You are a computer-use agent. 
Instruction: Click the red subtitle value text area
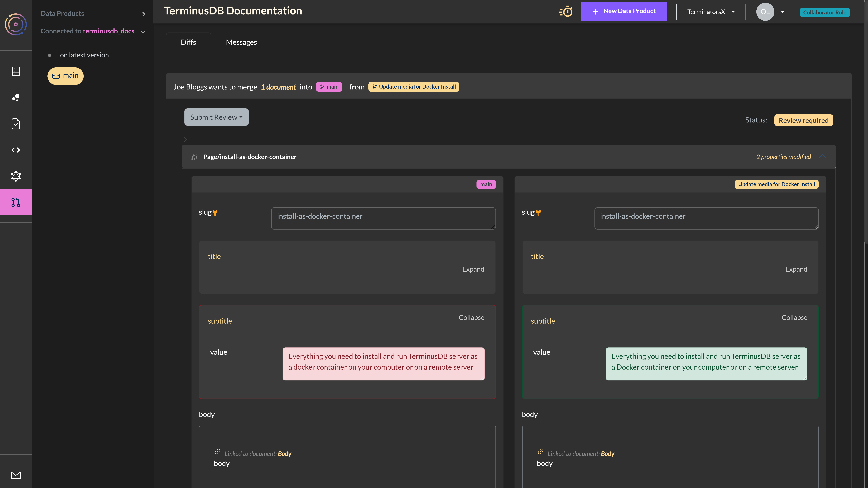click(383, 364)
